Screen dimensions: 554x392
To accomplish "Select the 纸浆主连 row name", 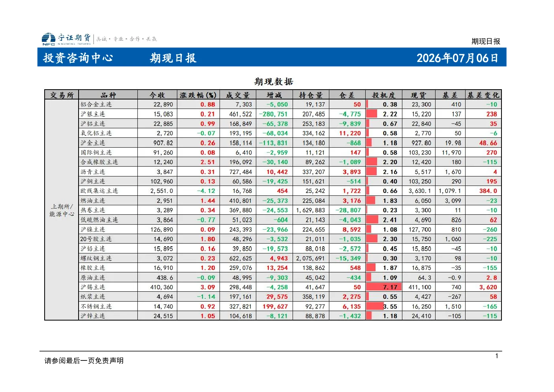I will click(x=93, y=296).
